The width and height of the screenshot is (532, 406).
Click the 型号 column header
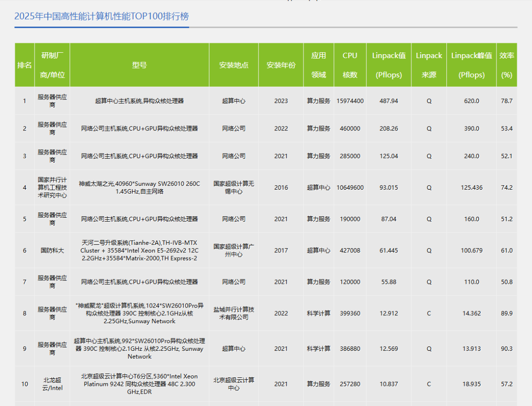pyautogui.click(x=139, y=65)
